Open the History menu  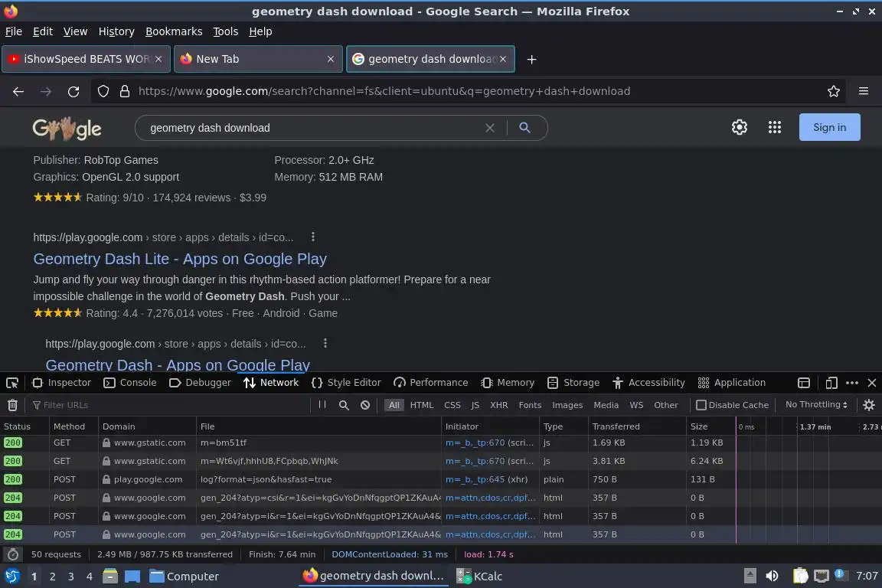click(x=116, y=31)
